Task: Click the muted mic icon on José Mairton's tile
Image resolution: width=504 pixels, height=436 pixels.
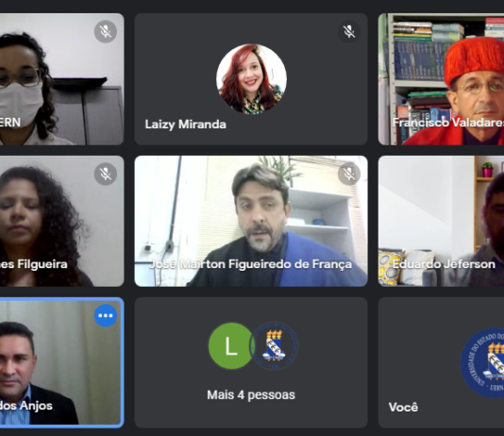Action: (x=349, y=174)
